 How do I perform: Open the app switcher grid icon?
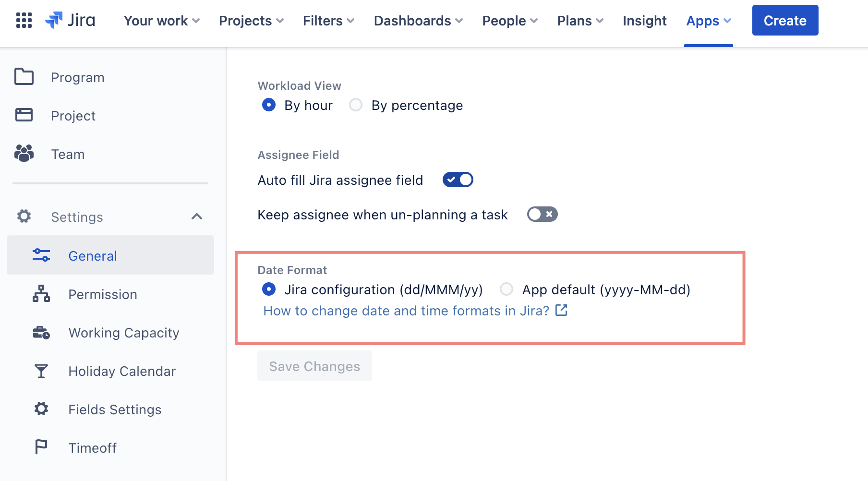point(24,20)
